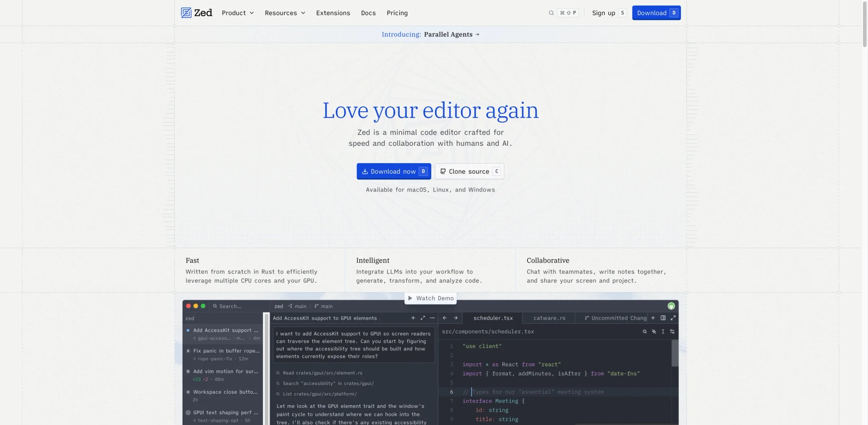Click the search icon in demo Search field

(x=215, y=306)
